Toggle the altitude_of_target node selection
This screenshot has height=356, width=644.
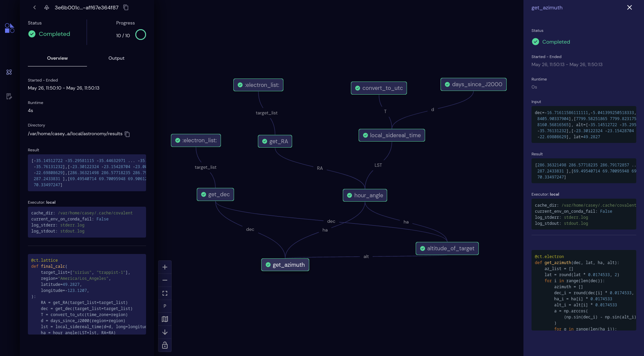[x=447, y=248]
